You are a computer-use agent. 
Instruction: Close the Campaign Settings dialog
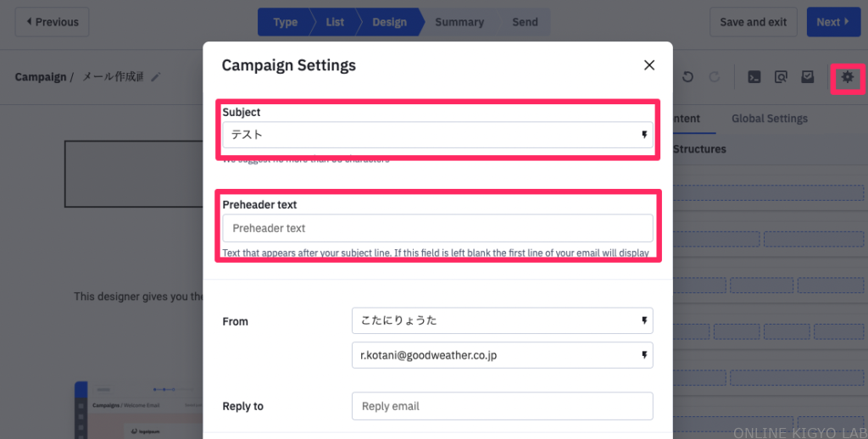(649, 65)
